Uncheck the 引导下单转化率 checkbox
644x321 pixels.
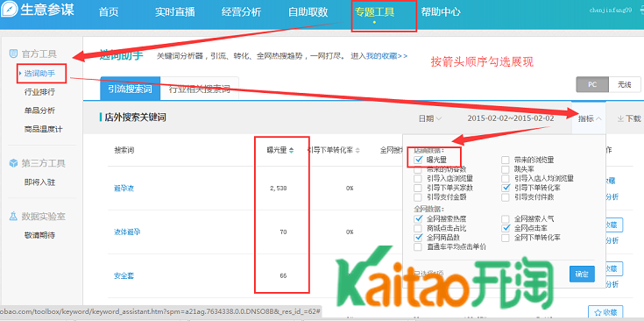click(x=506, y=188)
